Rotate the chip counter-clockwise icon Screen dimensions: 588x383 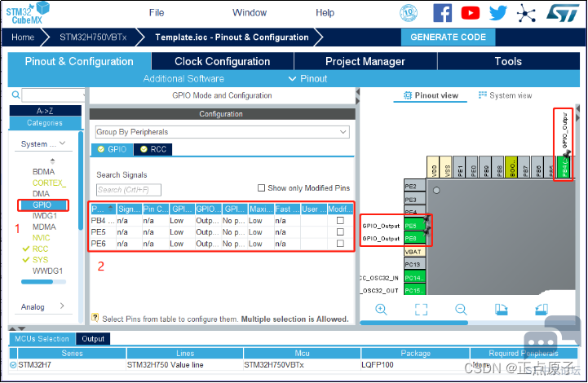[542, 309]
